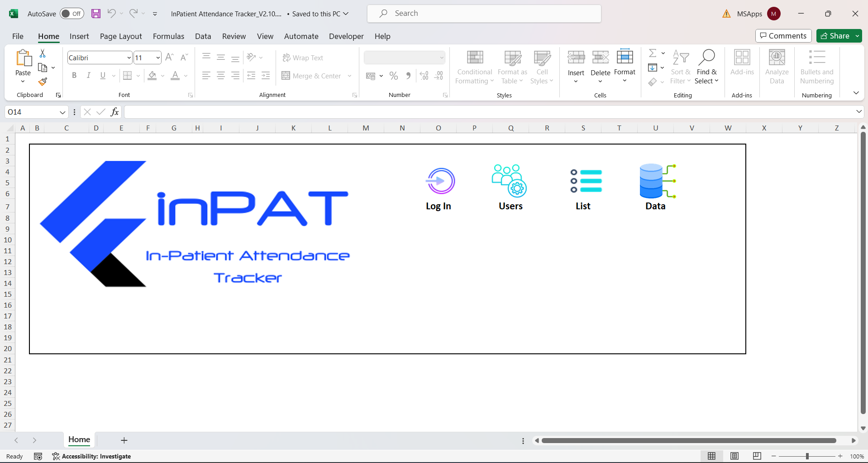Click the Share button
868x463 pixels.
pos(835,36)
